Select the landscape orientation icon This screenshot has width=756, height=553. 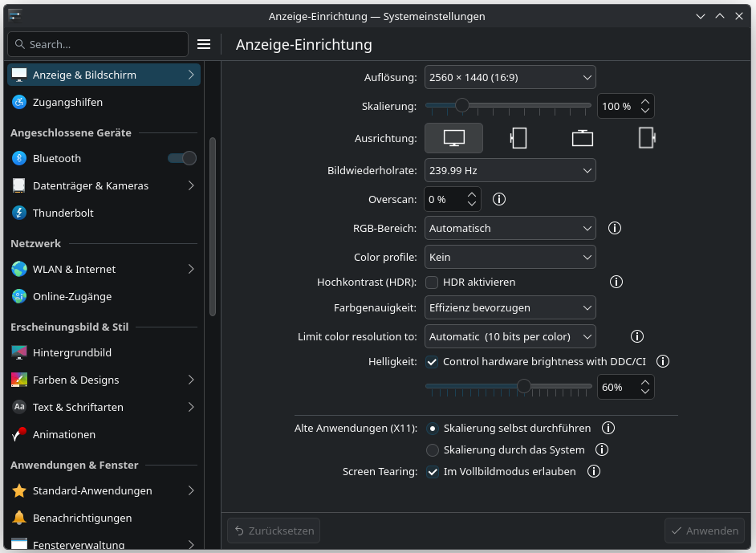(453, 138)
